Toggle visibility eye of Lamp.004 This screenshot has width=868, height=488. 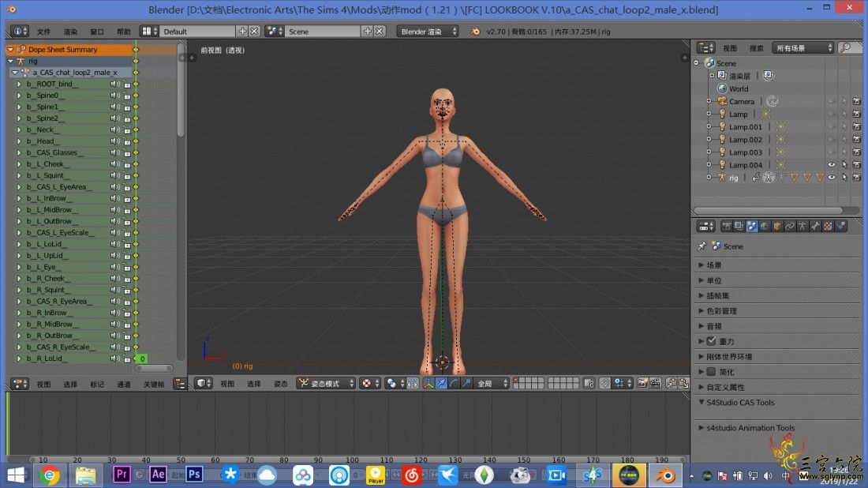click(832, 164)
